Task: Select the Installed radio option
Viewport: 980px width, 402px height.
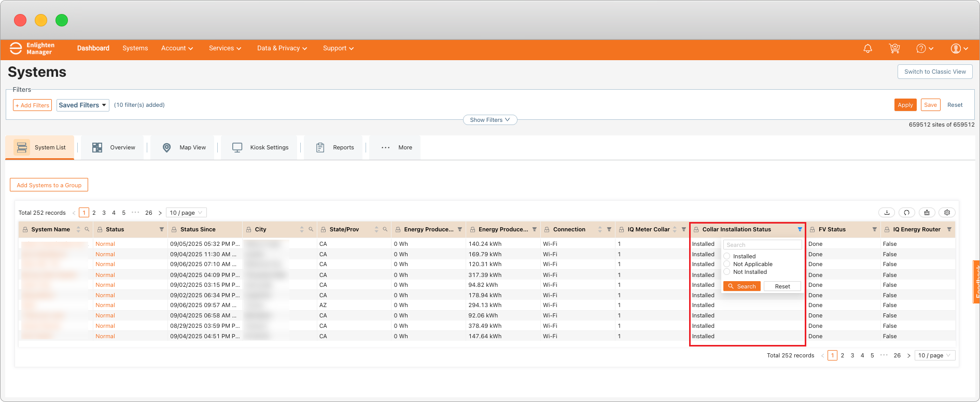Action: tap(727, 256)
